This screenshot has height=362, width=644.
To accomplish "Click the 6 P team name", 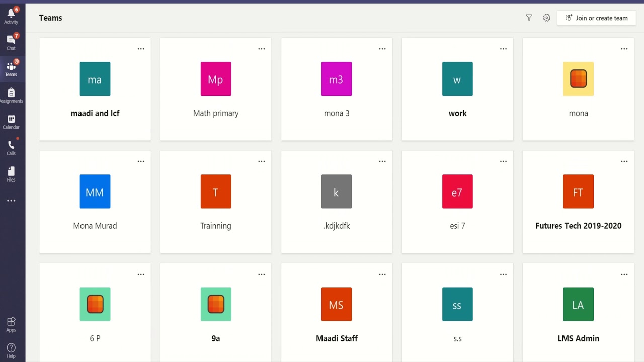I will 95,338.
